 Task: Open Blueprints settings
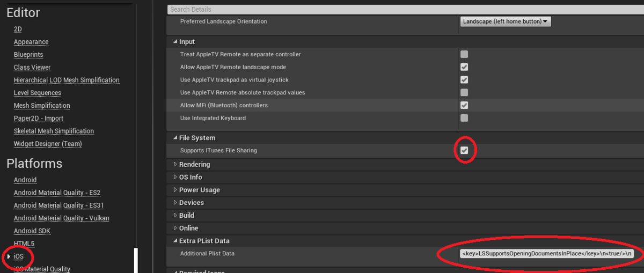click(x=28, y=55)
